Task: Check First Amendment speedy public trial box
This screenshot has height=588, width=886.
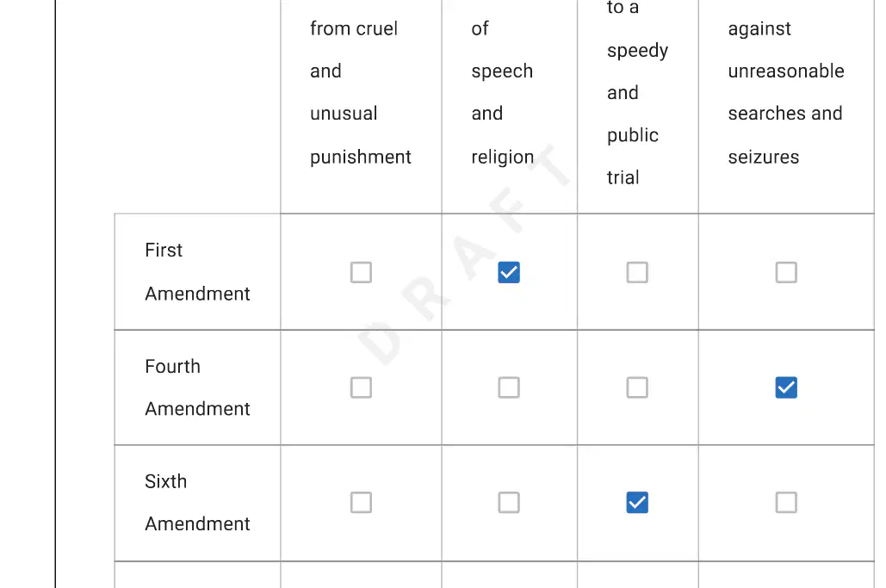Action: click(637, 272)
